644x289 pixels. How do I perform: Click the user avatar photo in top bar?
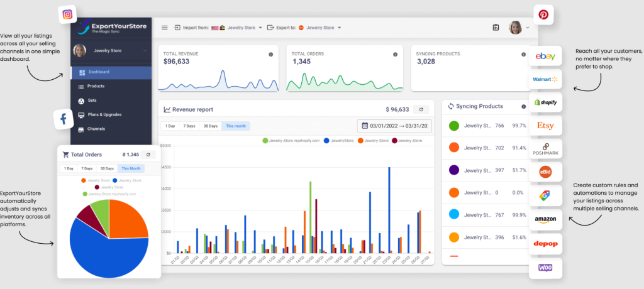click(x=516, y=28)
